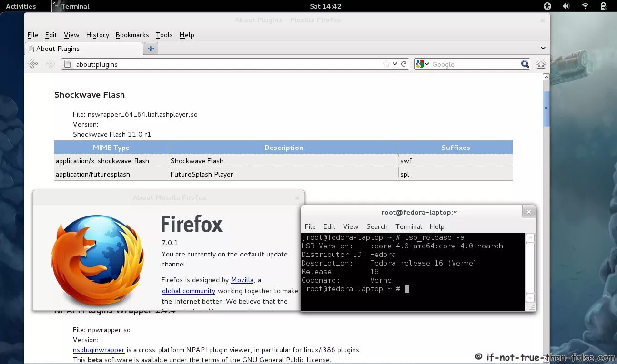This screenshot has width=617, height=364.
Task: Click the Terminal app menu in top bar
Action: point(71,6)
